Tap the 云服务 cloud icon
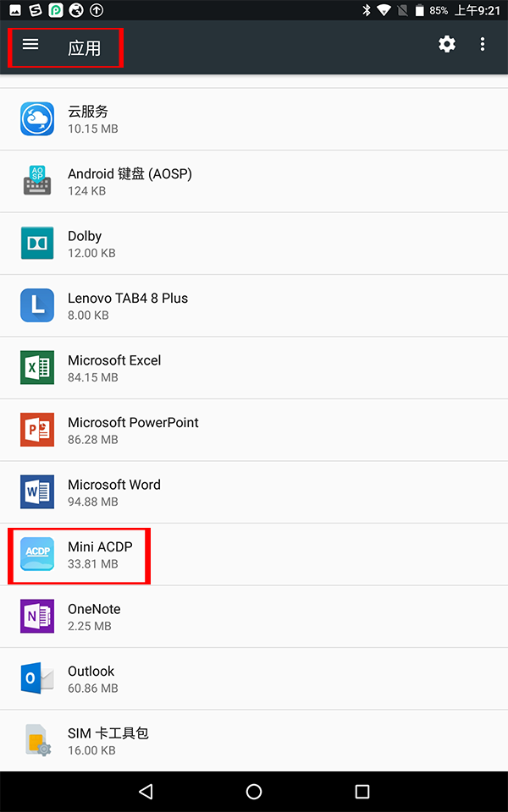This screenshot has width=508, height=812. pyautogui.click(x=37, y=119)
